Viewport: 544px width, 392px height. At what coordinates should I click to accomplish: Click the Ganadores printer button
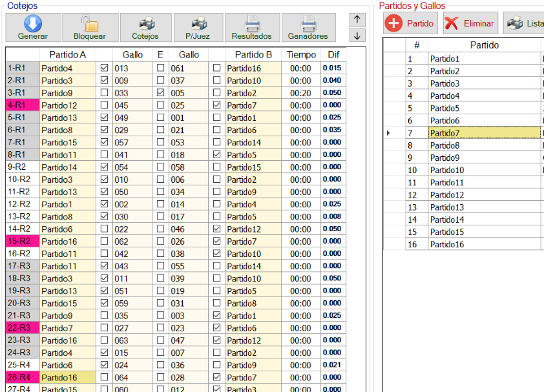point(308,27)
